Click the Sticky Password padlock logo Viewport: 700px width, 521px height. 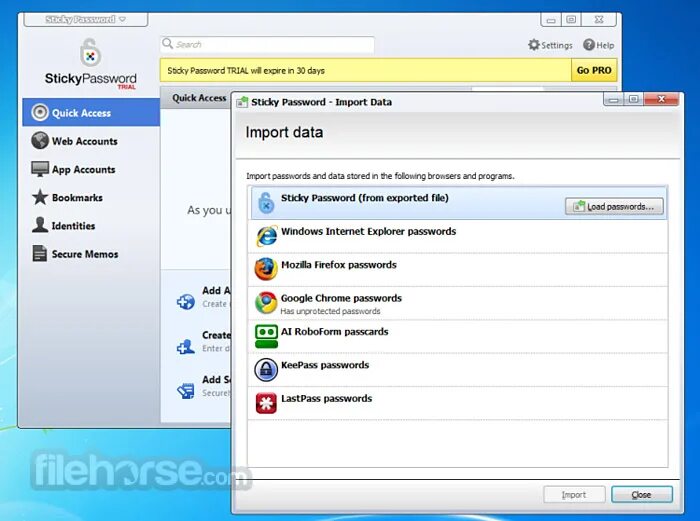[90, 53]
